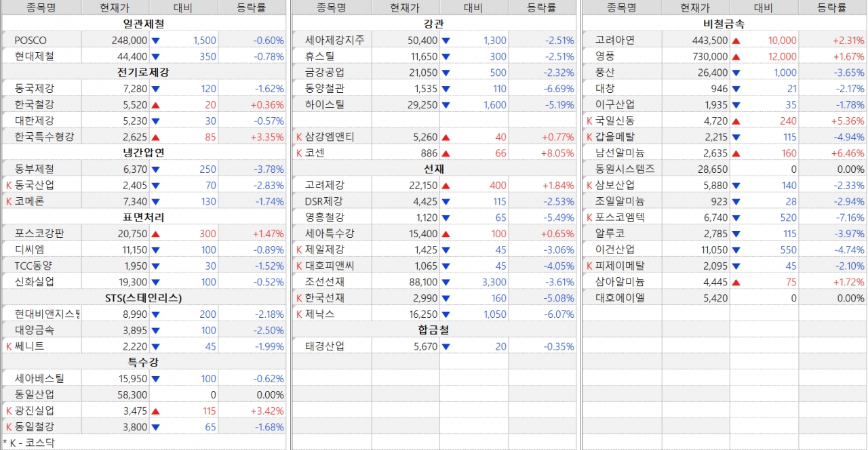The image size is (868, 450).
Task: Select the 세아제강지주 stock entry
Action: pyautogui.click(x=334, y=41)
